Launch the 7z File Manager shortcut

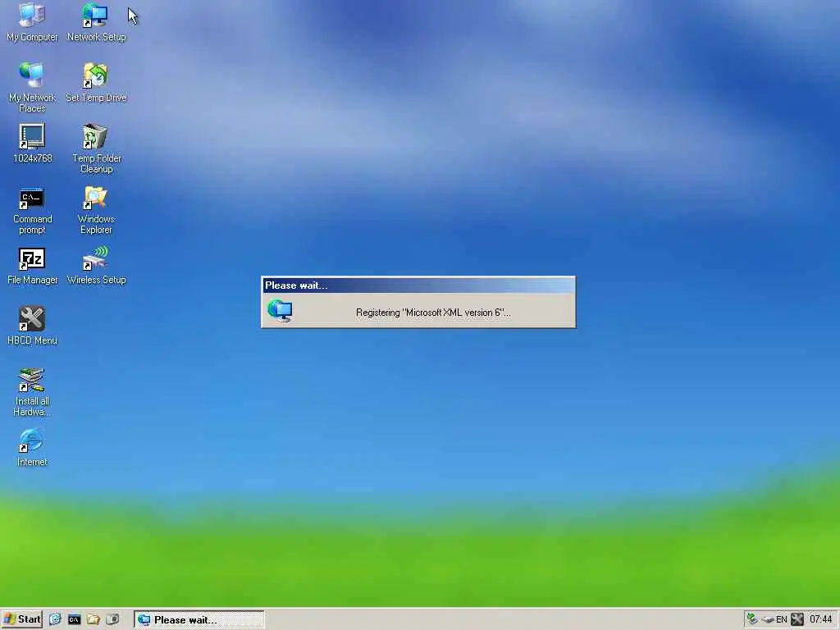click(32, 265)
